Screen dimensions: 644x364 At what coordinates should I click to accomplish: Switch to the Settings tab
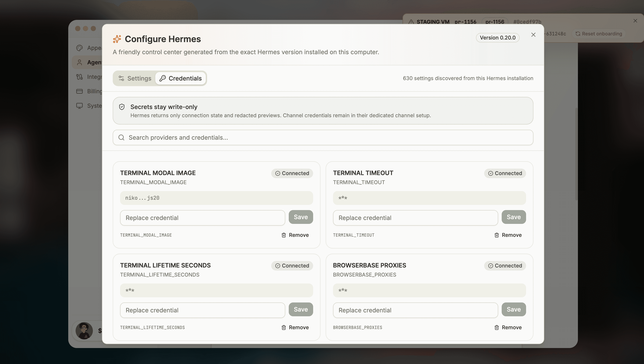135,78
